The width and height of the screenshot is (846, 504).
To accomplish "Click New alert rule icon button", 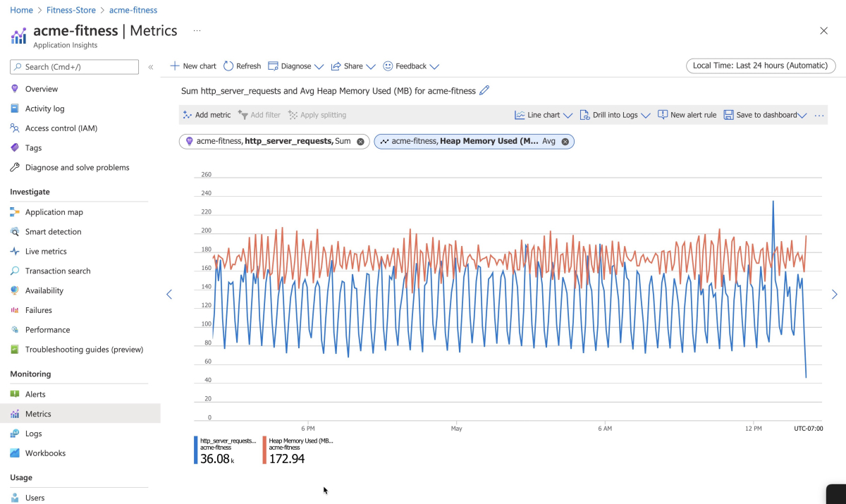I will pyautogui.click(x=663, y=115).
